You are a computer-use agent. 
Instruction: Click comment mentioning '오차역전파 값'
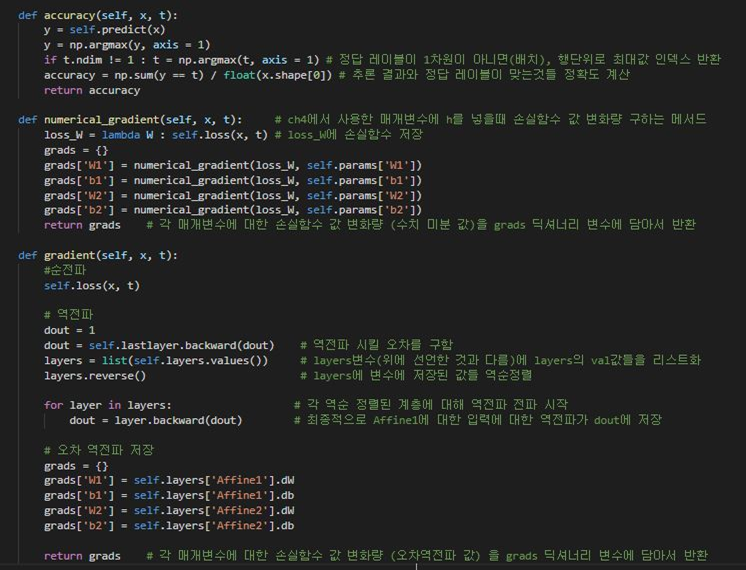[x=427, y=556]
